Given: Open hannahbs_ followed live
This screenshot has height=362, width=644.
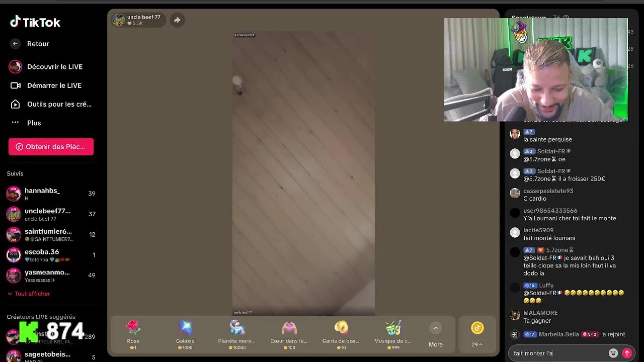Looking at the screenshot, I should (x=50, y=194).
